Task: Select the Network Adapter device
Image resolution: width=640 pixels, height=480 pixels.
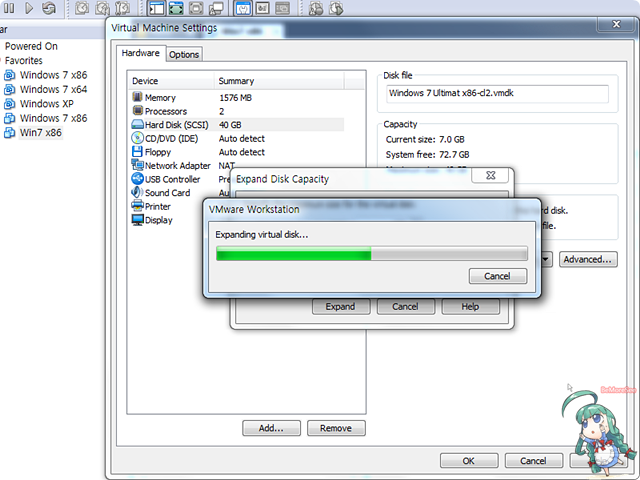Action: (x=171, y=165)
